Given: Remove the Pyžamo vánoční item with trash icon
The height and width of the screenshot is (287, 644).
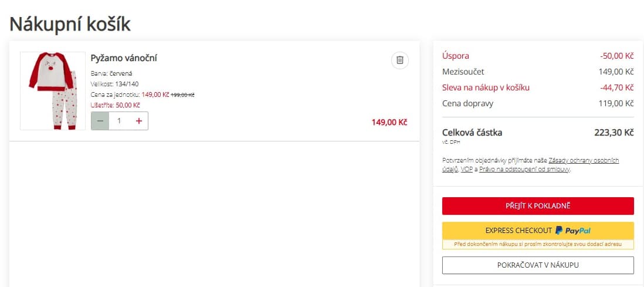Looking at the screenshot, I should tap(399, 60).
